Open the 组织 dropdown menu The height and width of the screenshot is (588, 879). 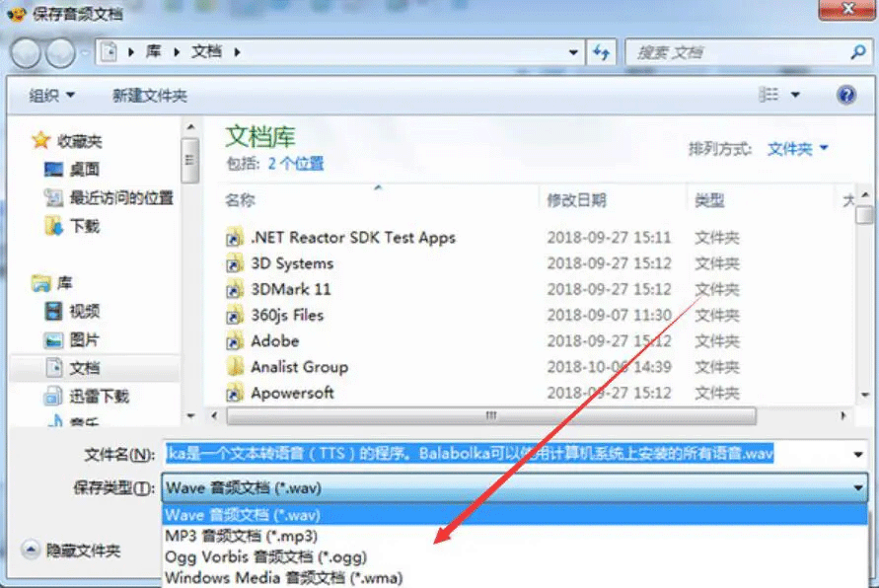51,96
